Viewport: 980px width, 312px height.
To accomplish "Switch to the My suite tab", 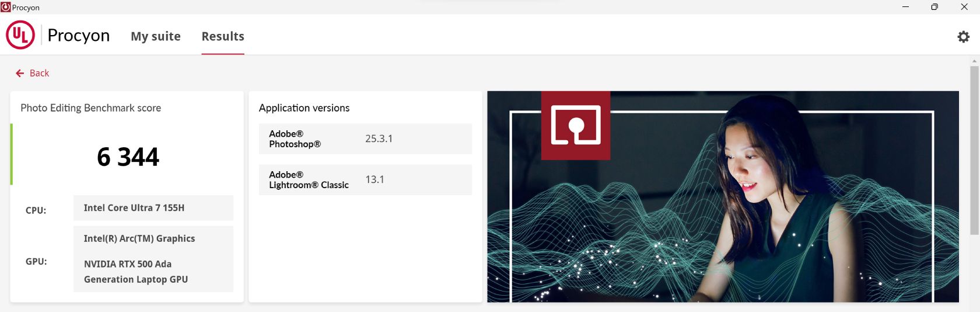I will pyautogui.click(x=156, y=36).
